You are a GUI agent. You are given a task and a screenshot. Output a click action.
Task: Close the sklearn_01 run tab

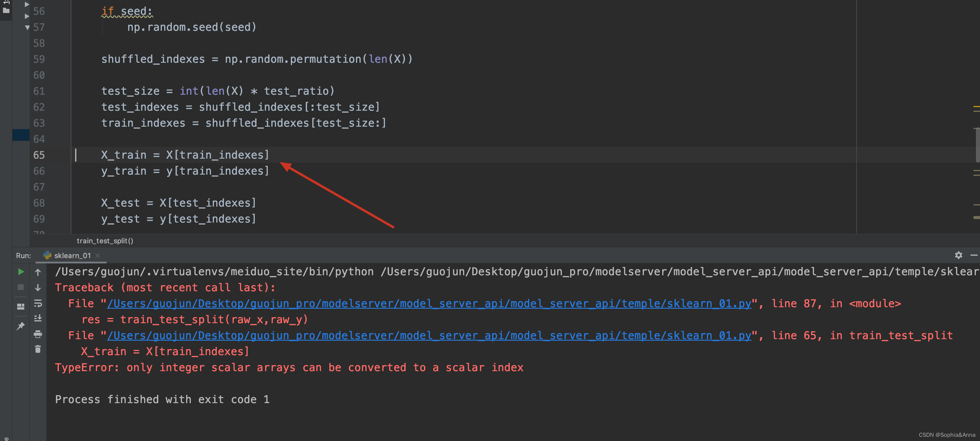click(x=98, y=256)
